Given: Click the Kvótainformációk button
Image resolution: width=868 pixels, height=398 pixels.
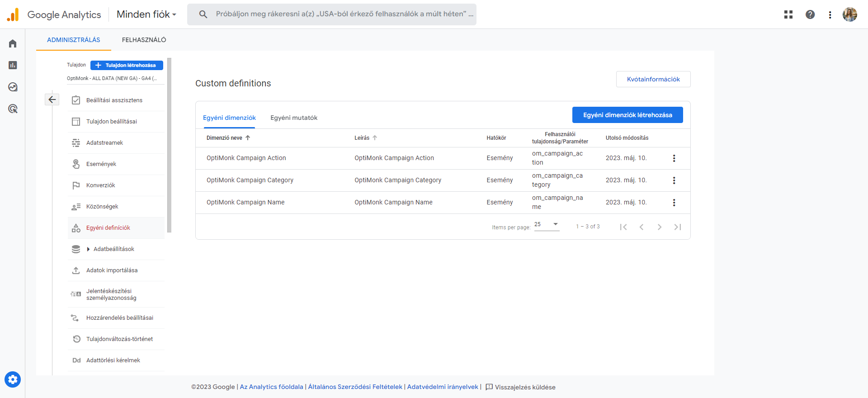Looking at the screenshot, I should [x=653, y=79].
